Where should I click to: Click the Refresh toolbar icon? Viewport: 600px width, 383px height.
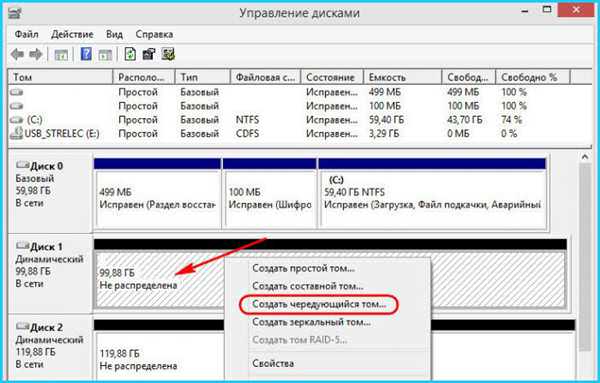(130, 54)
